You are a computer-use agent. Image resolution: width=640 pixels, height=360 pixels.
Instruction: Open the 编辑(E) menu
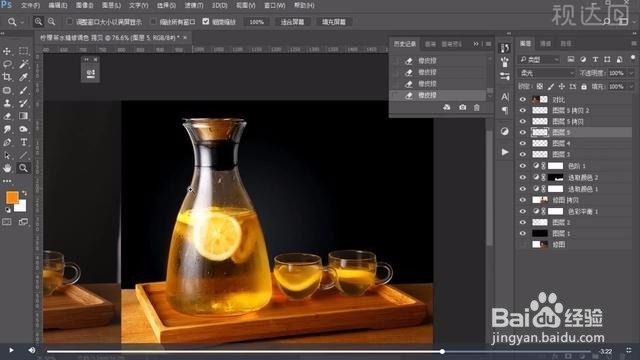pyautogui.click(x=58, y=6)
